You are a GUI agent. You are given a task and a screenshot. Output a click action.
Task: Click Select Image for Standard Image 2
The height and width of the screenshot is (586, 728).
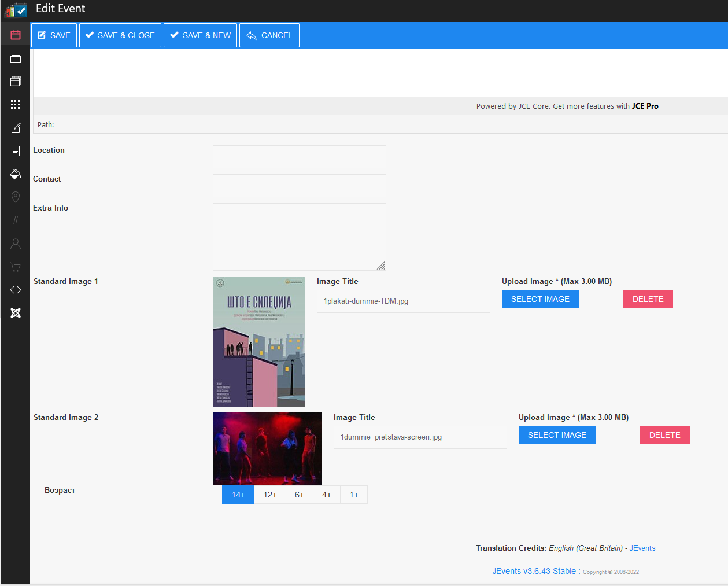pyautogui.click(x=557, y=435)
